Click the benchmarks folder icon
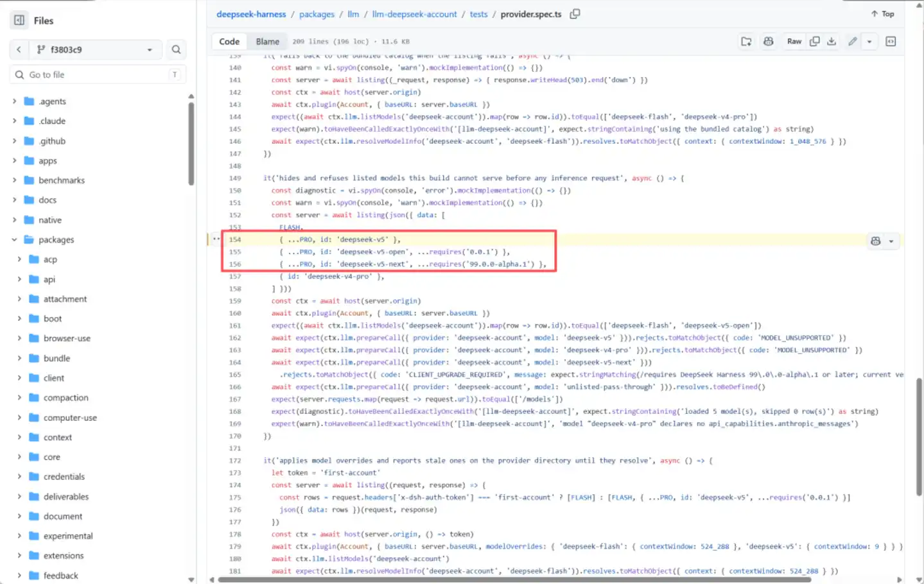924x584 pixels. pyautogui.click(x=29, y=180)
